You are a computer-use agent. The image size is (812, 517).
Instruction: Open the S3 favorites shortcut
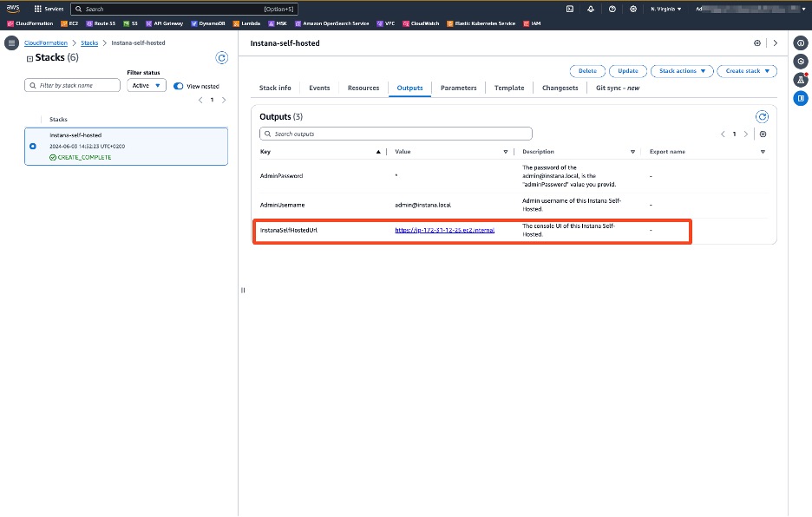pyautogui.click(x=130, y=23)
